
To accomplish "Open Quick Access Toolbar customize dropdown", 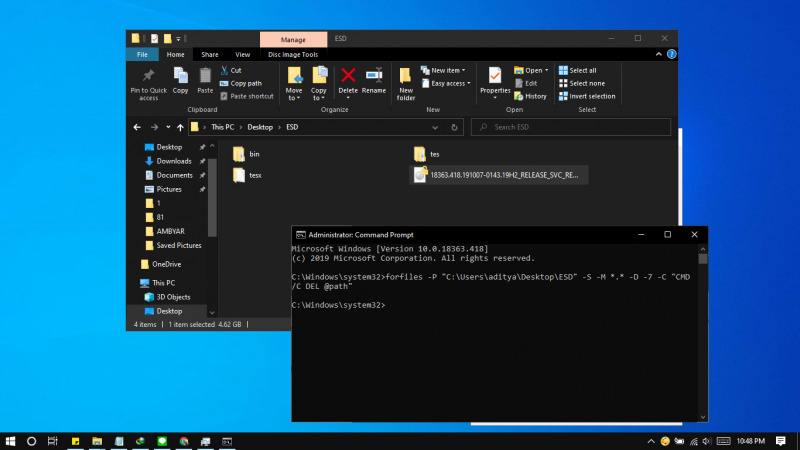I will (x=178, y=39).
